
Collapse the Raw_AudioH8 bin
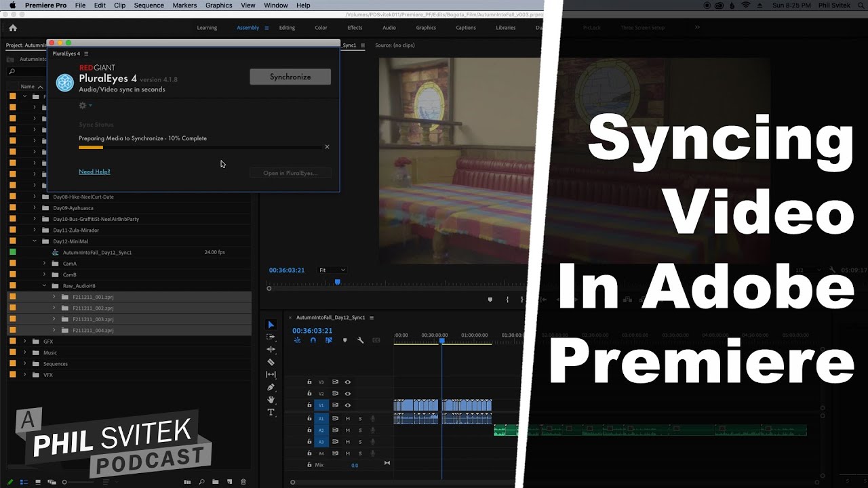pos(45,286)
